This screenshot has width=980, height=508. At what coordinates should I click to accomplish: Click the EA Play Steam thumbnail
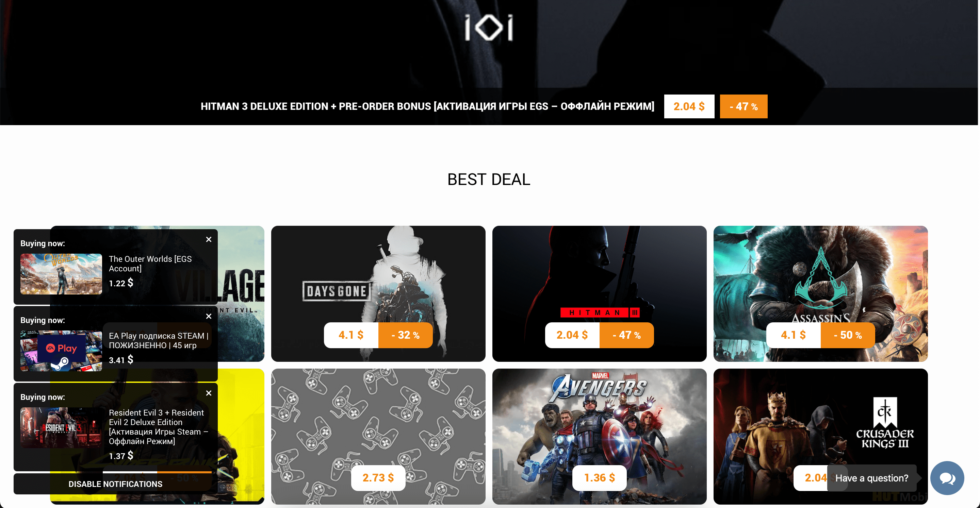[61, 351]
